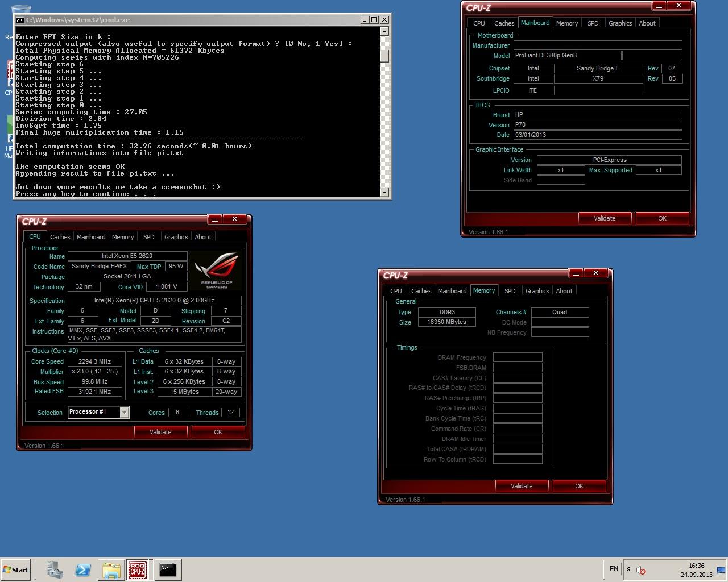The height and width of the screenshot is (582, 728).
Task: Select Caches tab in Memory window
Action: tap(421, 291)
